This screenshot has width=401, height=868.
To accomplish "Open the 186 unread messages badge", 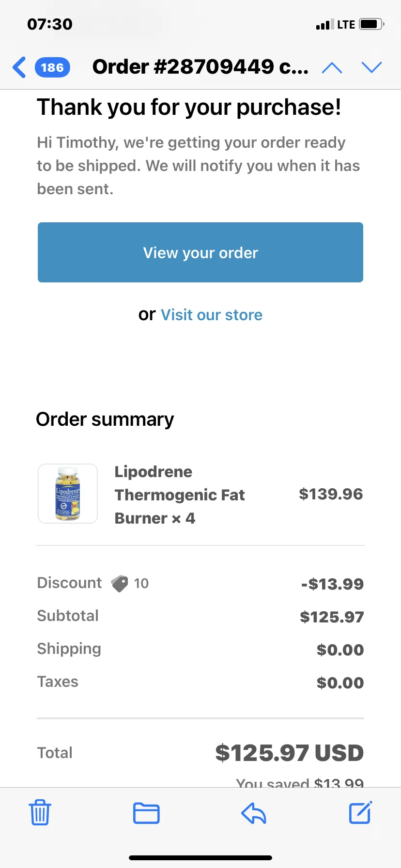I will pyautogui.click(x=52, y=67).
